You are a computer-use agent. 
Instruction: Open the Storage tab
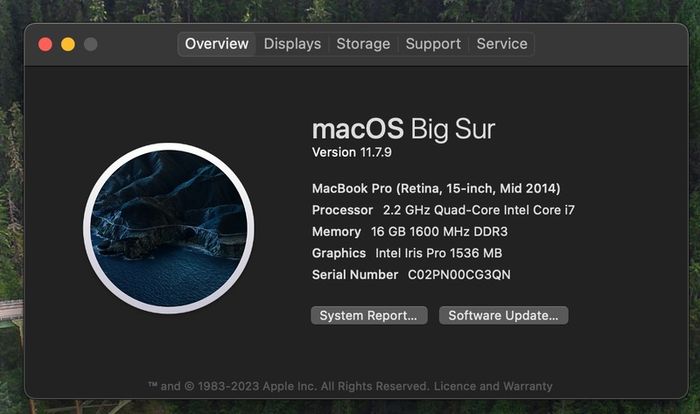click(363, 44)
